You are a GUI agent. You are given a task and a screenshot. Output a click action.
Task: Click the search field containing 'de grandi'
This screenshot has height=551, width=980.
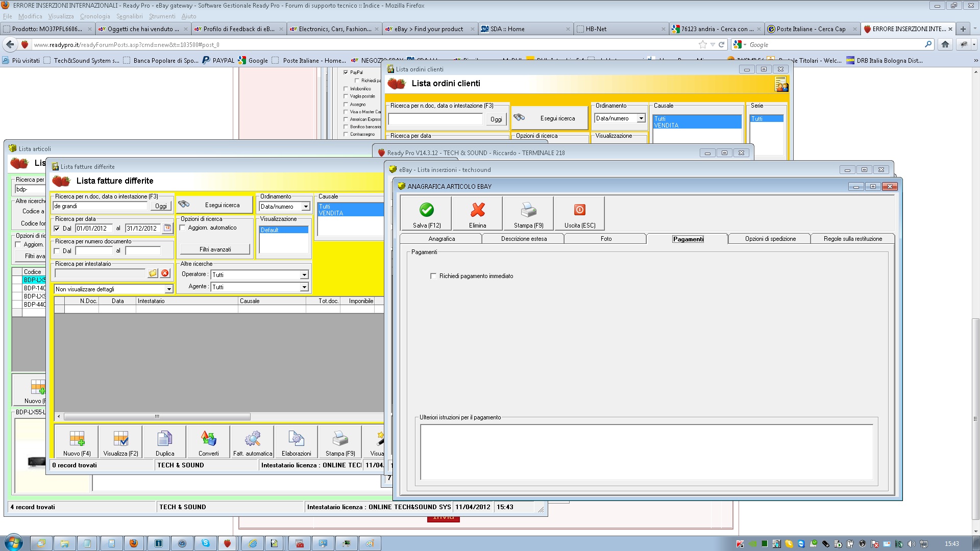click(100, 206)
